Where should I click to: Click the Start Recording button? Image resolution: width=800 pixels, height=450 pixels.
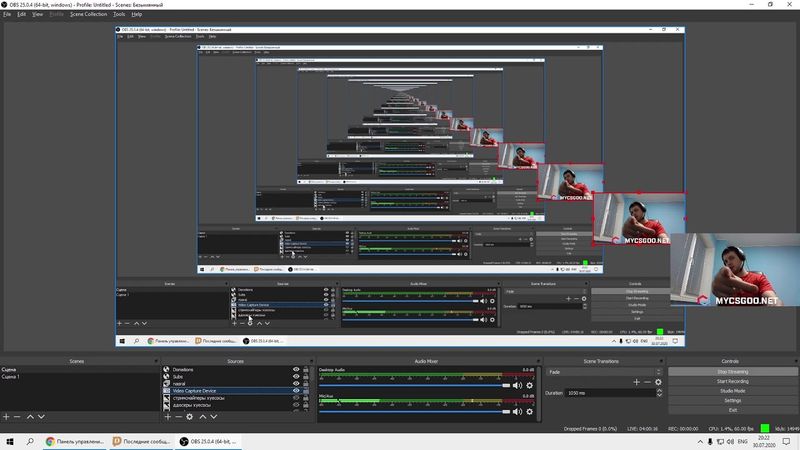click(733, 381)
